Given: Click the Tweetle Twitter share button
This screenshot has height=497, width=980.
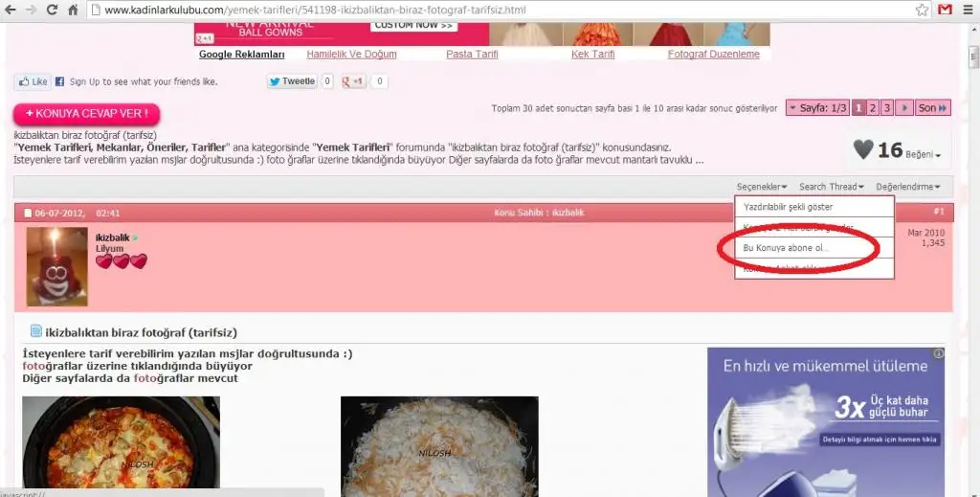Looking at the screenshot, I should click(x=292, y=81).
